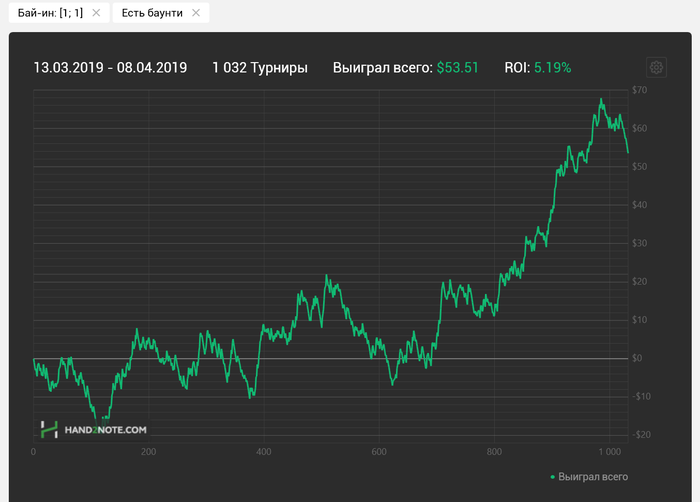Click the 1 032 Турниры count

coord(260,68)
